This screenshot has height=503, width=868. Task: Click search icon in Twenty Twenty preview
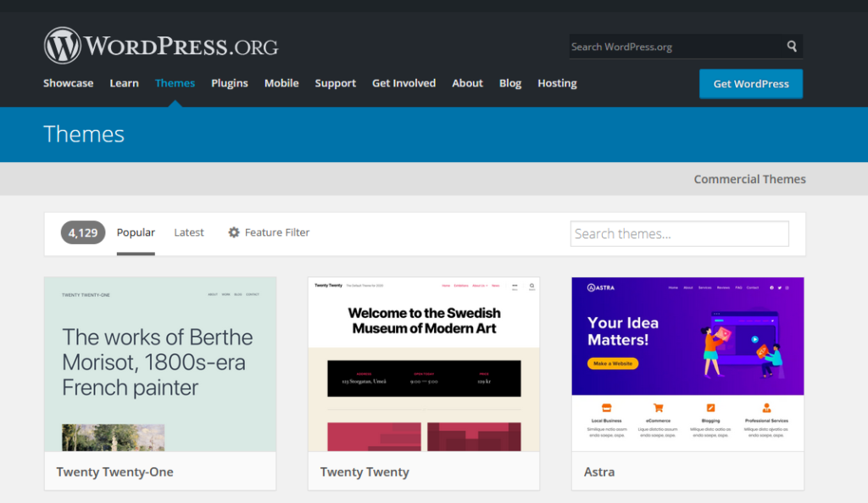tap(531, 287)
